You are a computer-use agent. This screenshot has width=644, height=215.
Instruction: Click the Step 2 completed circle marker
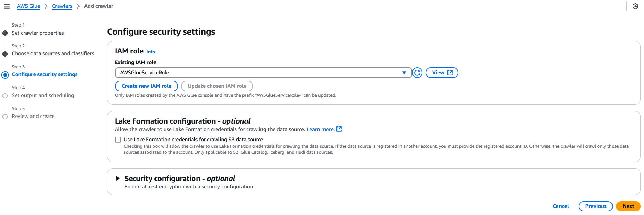click(x=5, y=54)
